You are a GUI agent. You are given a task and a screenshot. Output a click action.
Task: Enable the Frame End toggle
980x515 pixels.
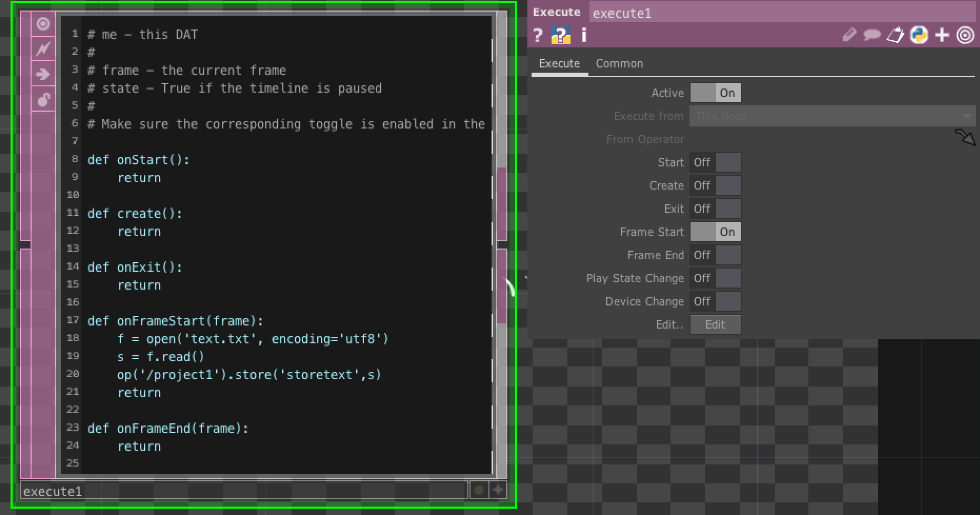coord(715,255)
